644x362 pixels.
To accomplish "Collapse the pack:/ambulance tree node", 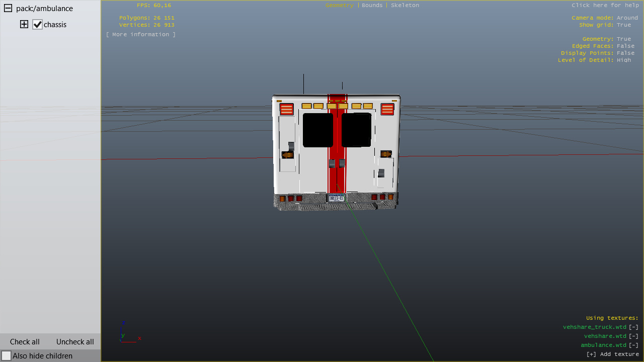I will (8, 9).
